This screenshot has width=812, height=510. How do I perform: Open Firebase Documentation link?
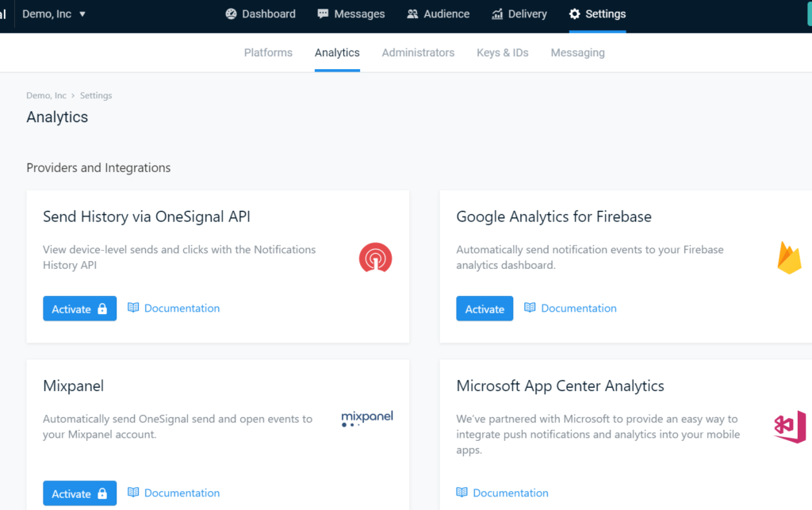point(578,308)
